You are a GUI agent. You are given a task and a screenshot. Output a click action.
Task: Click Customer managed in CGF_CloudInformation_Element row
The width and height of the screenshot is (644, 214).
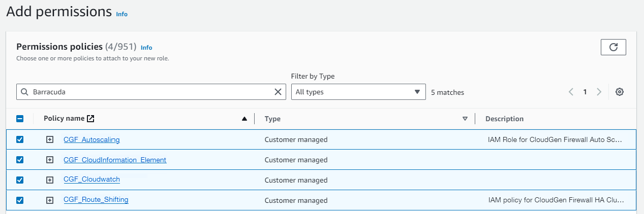click(x=296, y=160)
